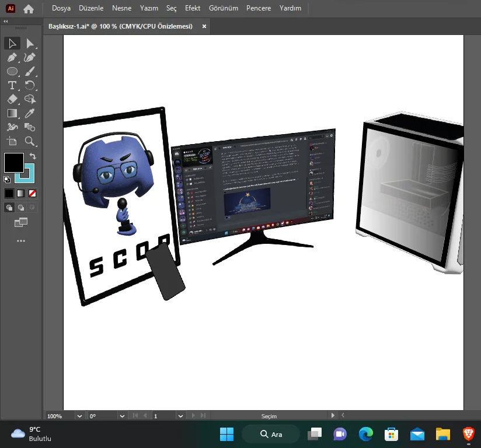481x448 pixels.
Task: Select the Başlıksız-1.ai document tab
Action: tap(121, 26)
